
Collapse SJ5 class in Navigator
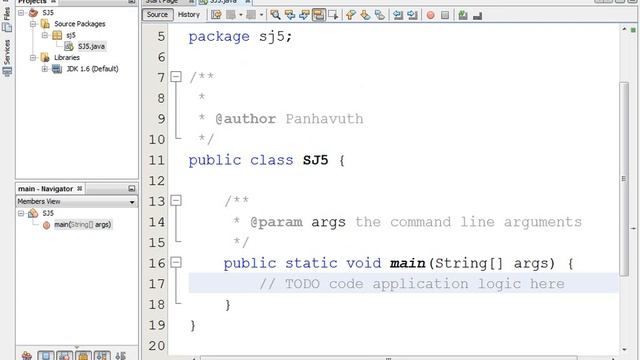click(x=21, y=213)
